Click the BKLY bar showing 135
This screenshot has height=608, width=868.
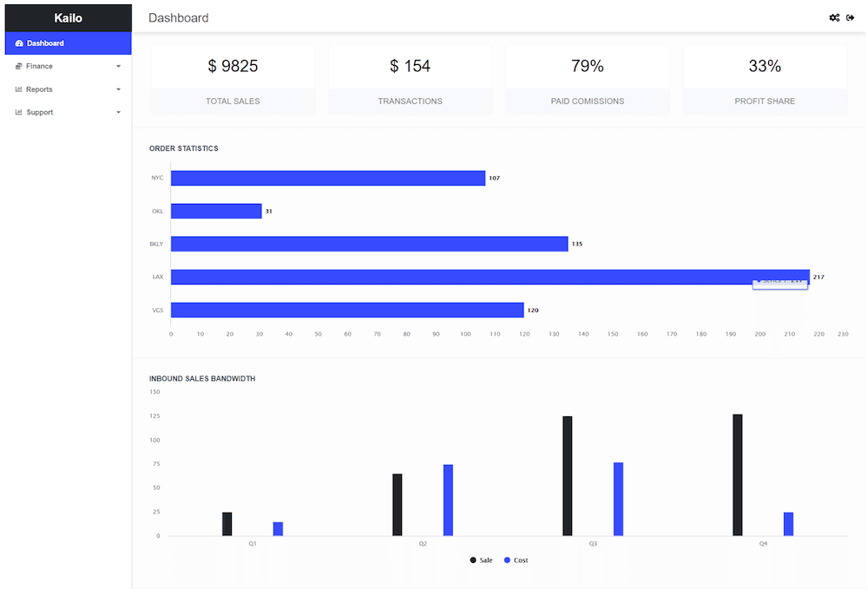point(369,244)
